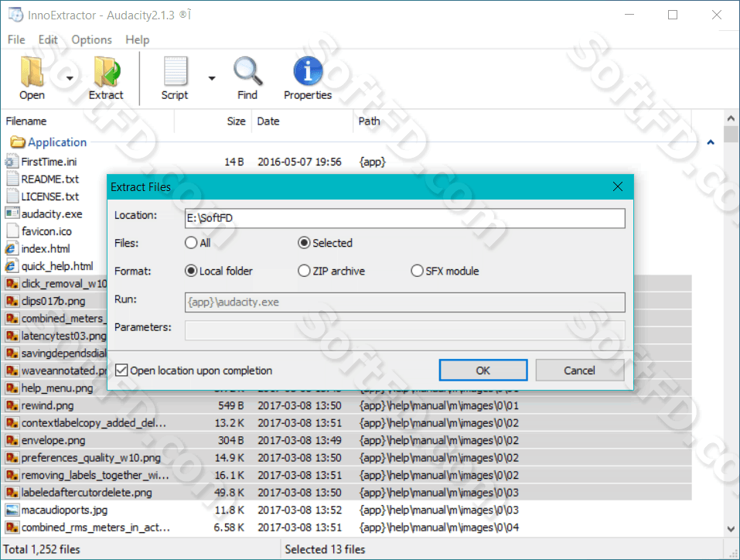Click the audacity.exe application icon
Viewport: 740px width, 560px height.
12,214
